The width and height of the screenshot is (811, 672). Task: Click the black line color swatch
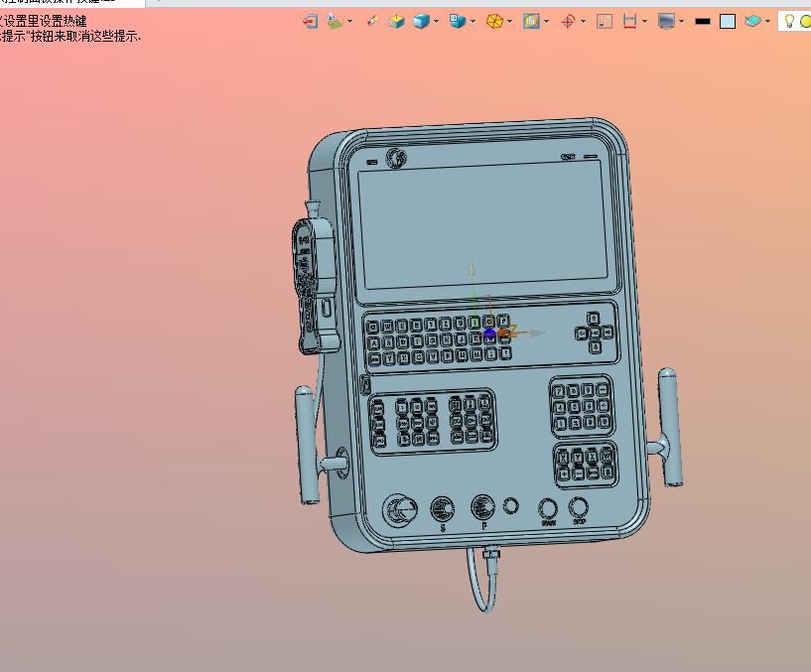(703, 21)
